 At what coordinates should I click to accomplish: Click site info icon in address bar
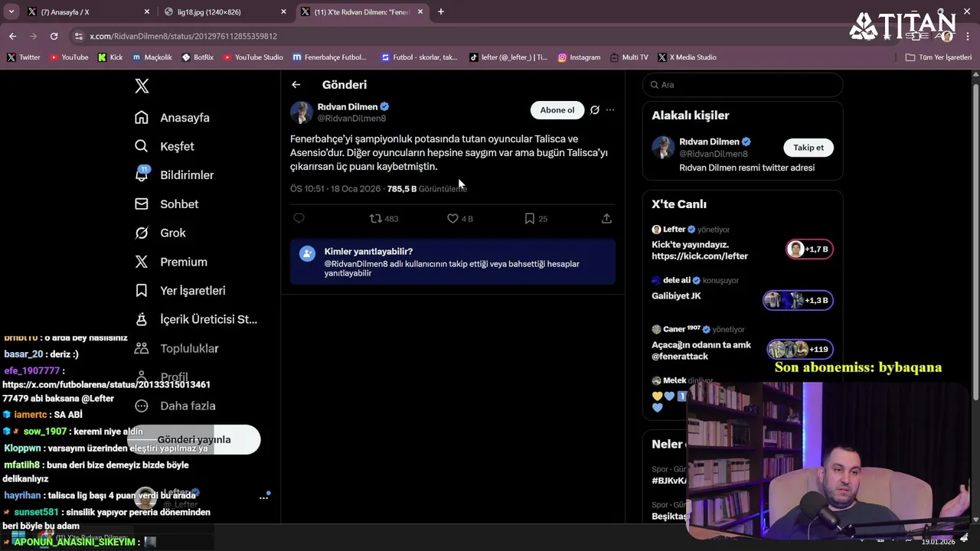[x=78, y=36]
